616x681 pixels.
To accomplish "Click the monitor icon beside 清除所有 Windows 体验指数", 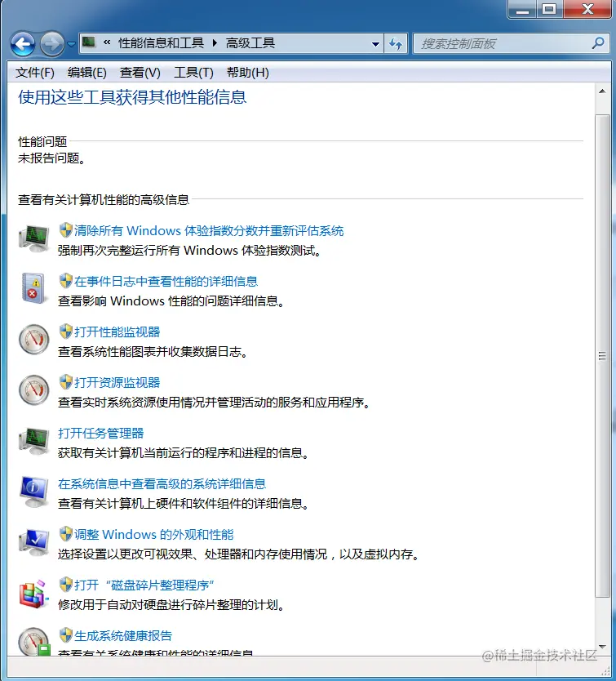I will point(34,238).
